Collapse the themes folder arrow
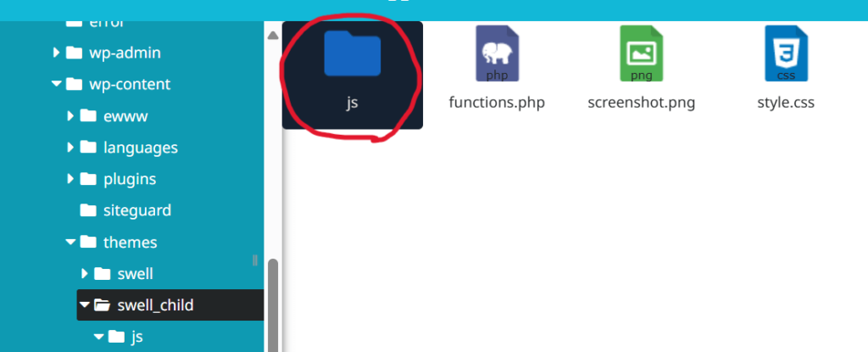 (70, 243)
